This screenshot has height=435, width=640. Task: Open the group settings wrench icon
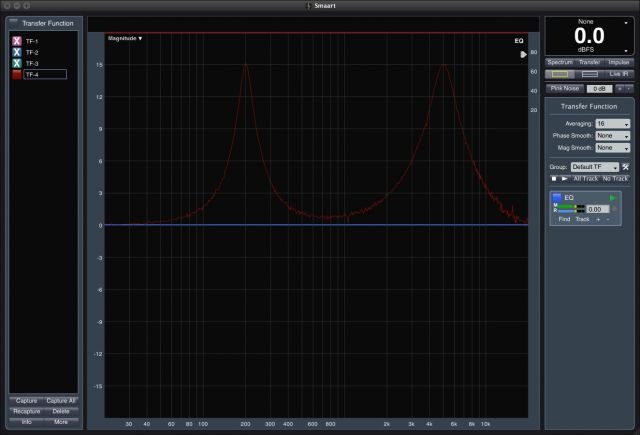point(625,166)
